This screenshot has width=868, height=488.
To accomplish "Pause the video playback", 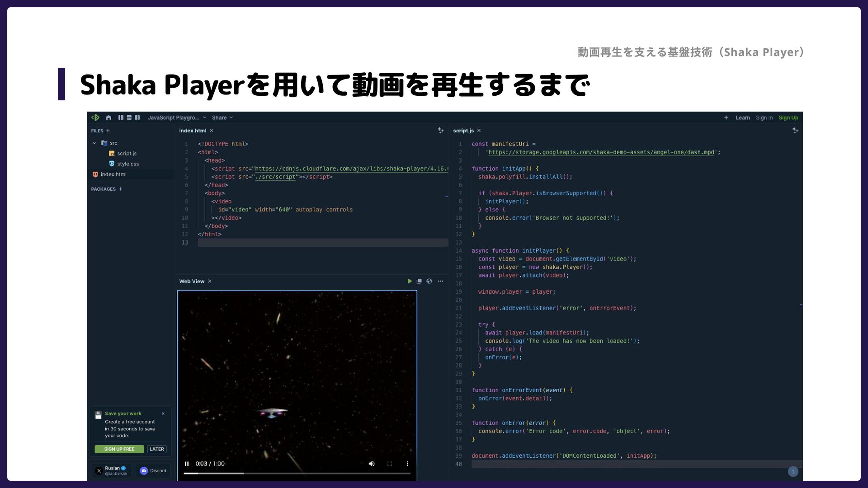I will click(x=187, y=464).
